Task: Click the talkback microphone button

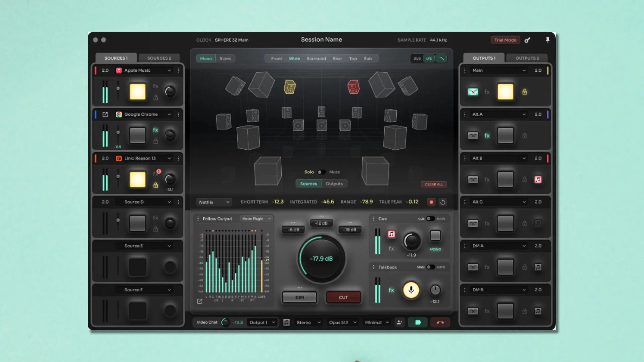Action: (x=411, y=290)
